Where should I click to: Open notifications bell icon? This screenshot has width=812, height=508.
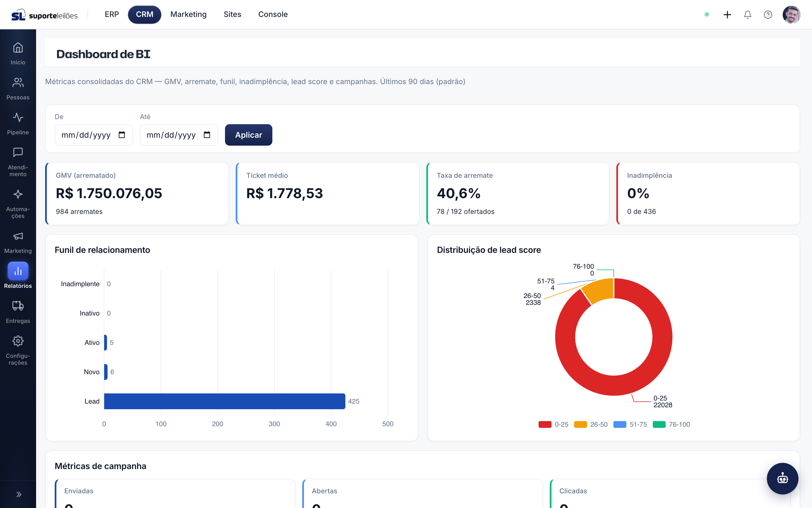[x=747, y=14]
